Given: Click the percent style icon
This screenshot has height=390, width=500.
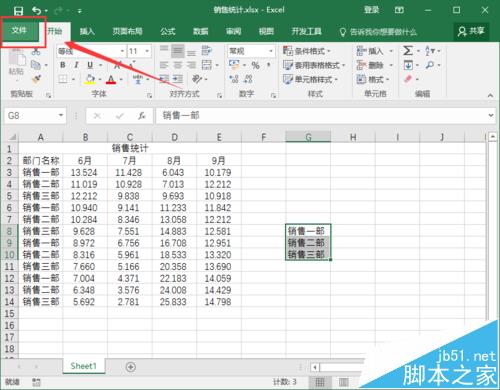Looking at the screenshot, I should 255,65.
